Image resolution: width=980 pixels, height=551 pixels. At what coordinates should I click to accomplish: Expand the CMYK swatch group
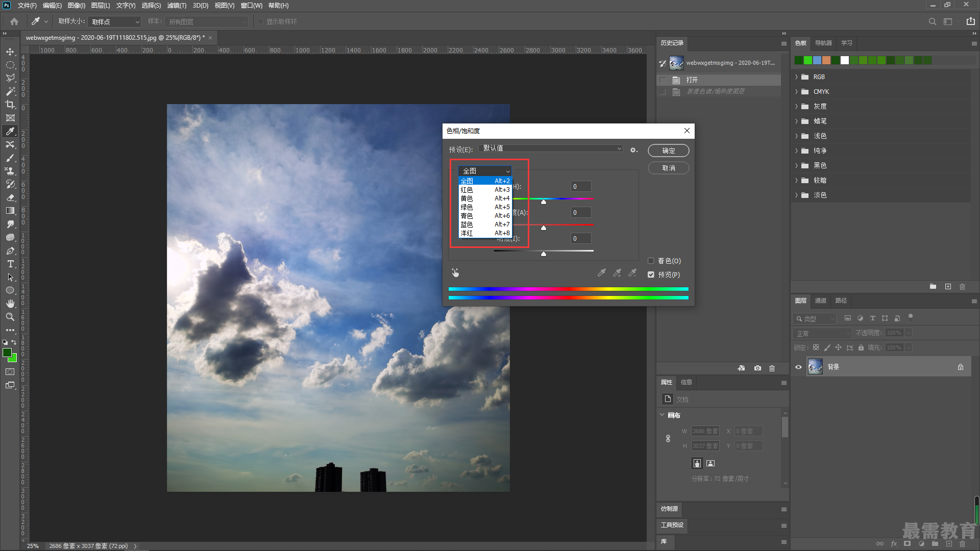click(796, 92)
